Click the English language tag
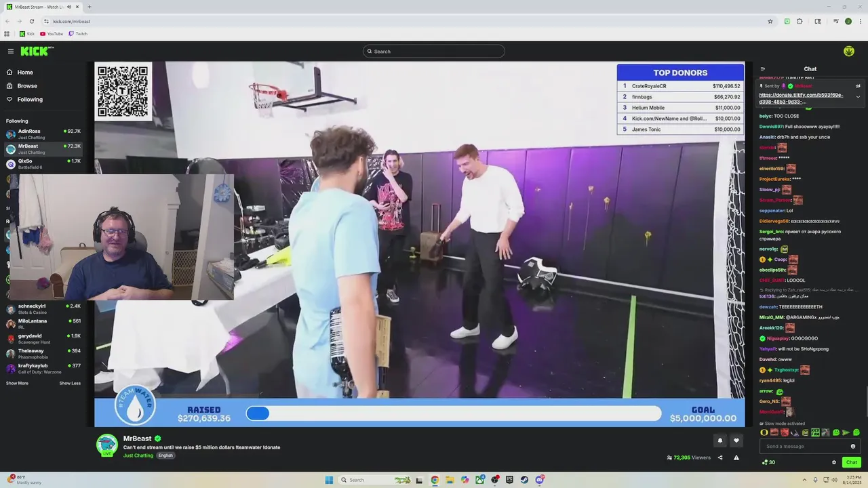Image resolution: width=868 pixels, height=488 pixels. [x=165, y=455]
